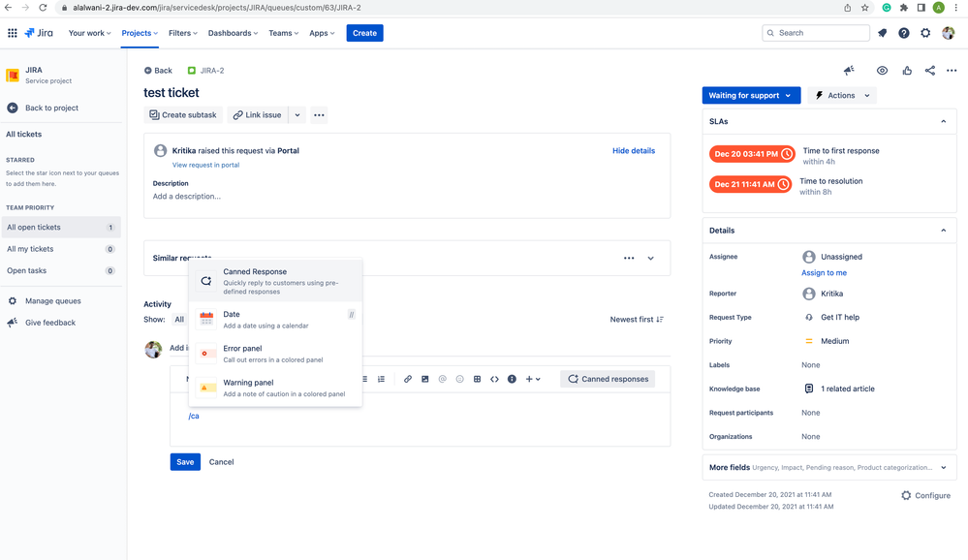
Task: Click the share issue icon
Action: 929,71
